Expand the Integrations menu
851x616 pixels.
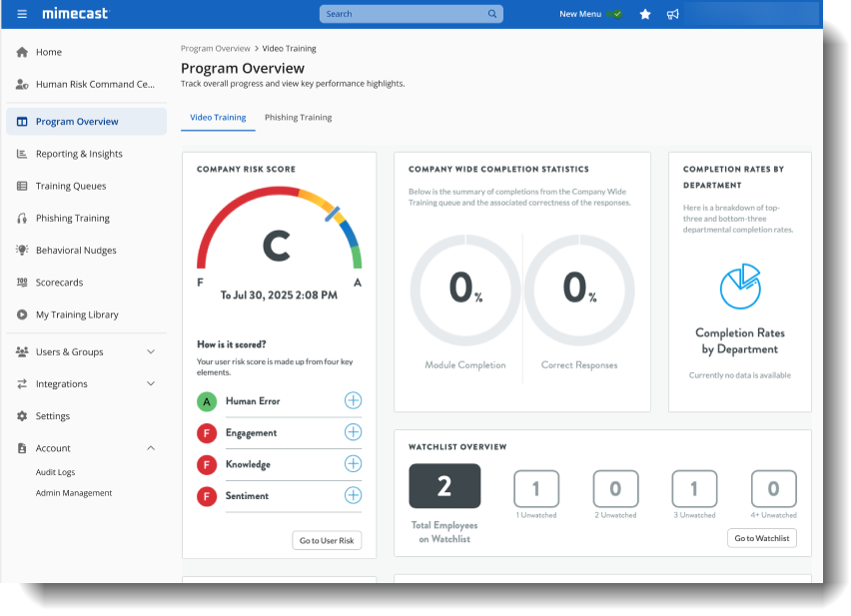tap(151, 383)
